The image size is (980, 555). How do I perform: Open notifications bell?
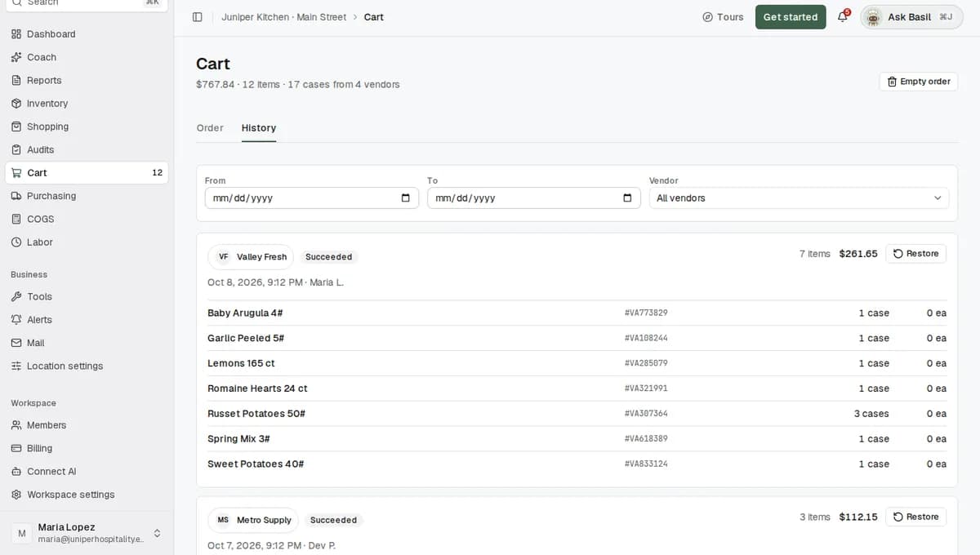tap(843, 17)
